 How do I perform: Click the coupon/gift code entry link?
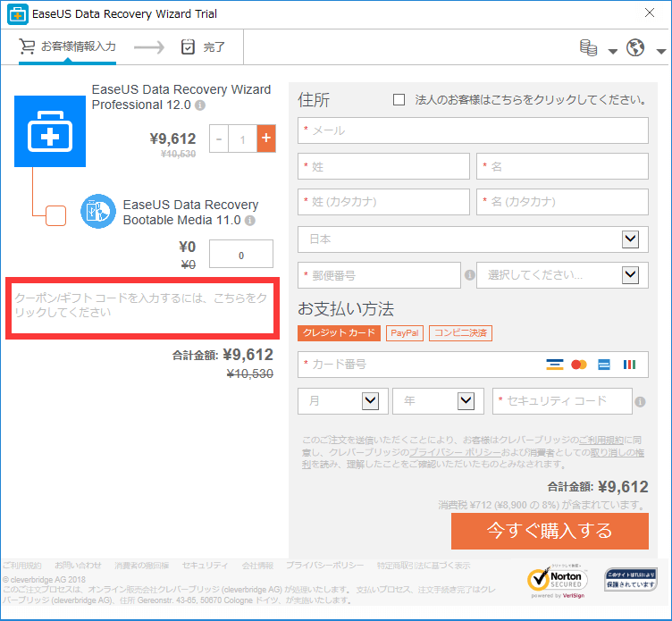pyautogui.click(x=142, y=306)
